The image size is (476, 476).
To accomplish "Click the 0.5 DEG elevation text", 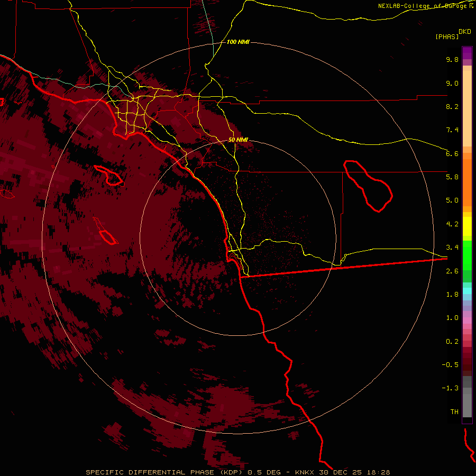I will [x=264, y=472].
